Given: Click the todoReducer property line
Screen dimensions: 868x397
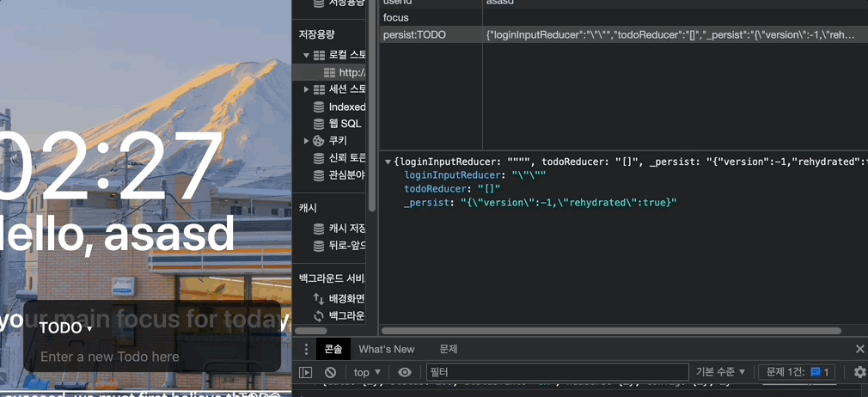Looking at the screenshot, I should (x=452, y=189).
